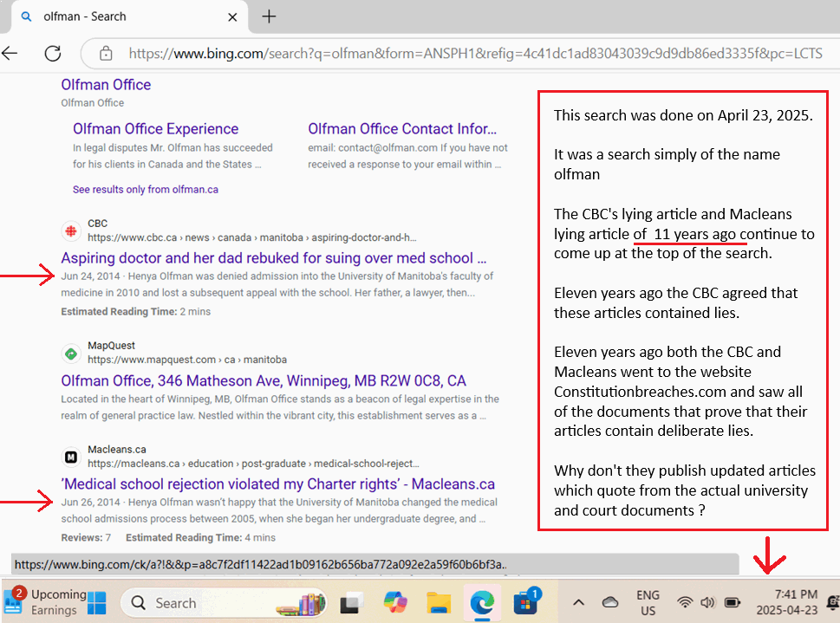
Task: Open File Explorer from taskbar
Action: click(x=439, y=603)
